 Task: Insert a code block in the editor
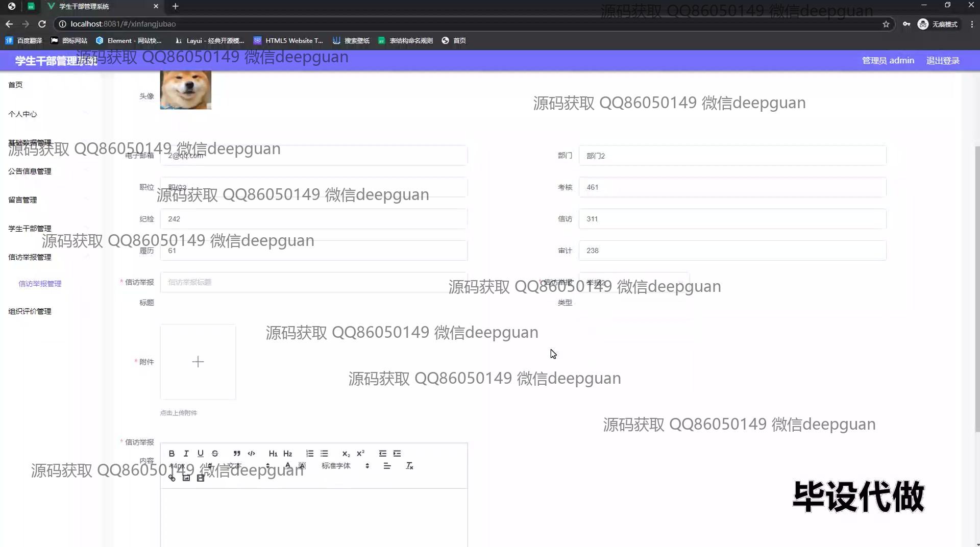coord(251,453)
